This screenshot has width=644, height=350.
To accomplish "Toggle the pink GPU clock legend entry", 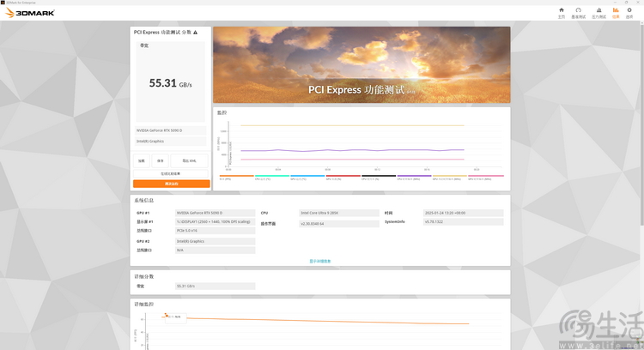I will [486, 178].
